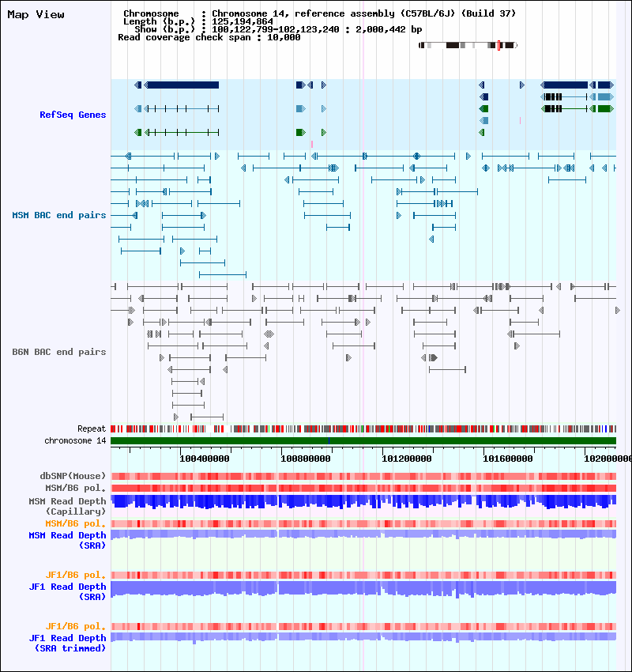Click the ruler position 101200000
This screenshot has height=672, width=632.
pyautogui.click(x=407, y=459)
